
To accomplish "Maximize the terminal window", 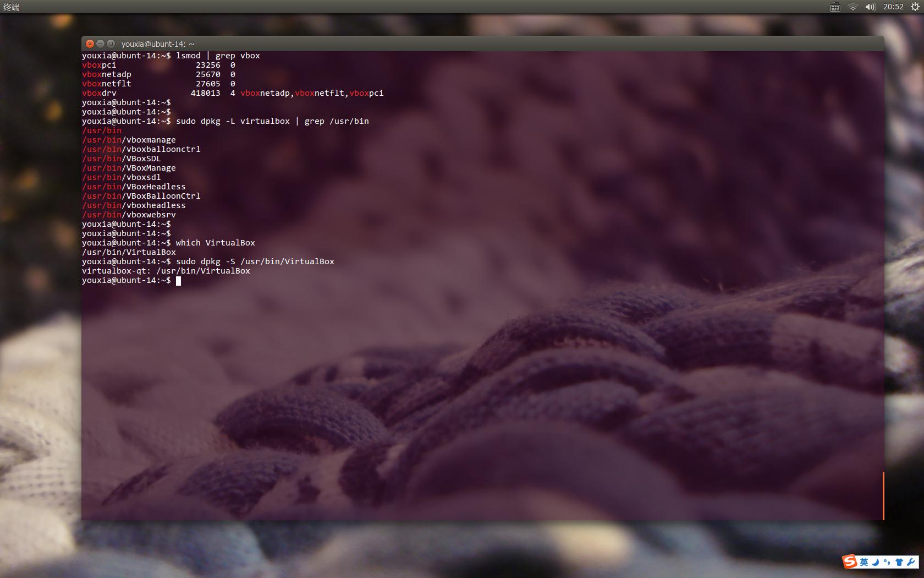I will (109, 43).
